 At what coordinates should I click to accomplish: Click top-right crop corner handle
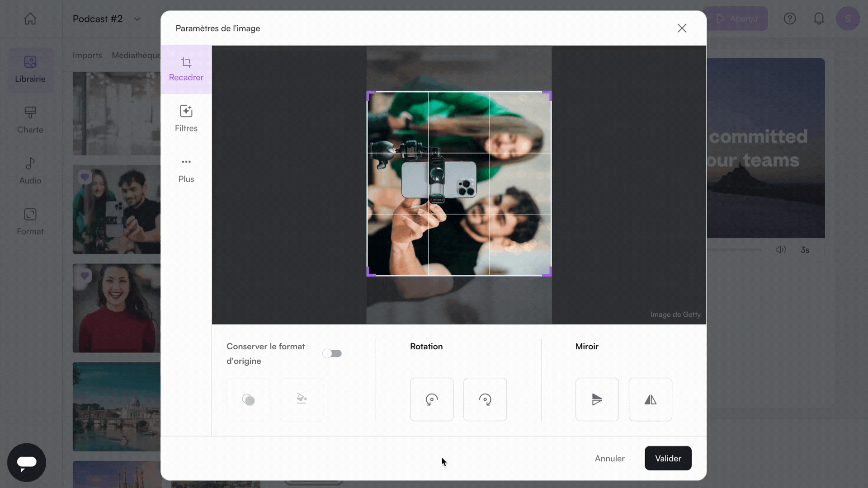click(547, 95)
